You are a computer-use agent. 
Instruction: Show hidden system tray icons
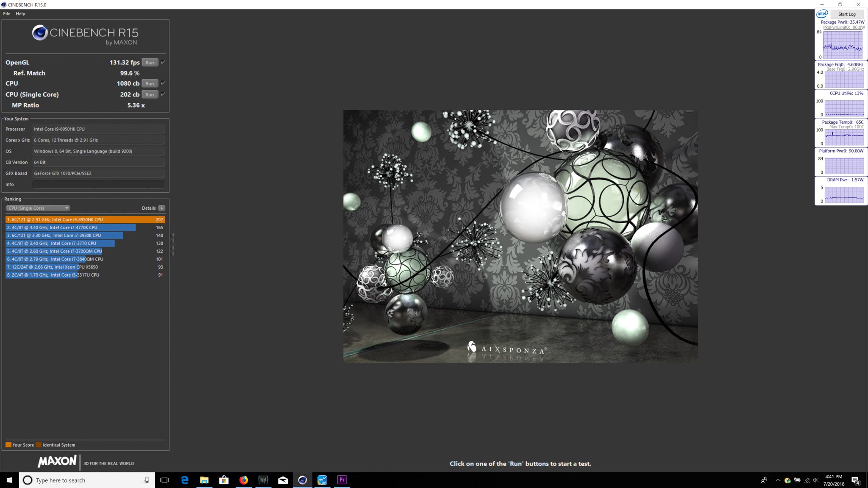pyautogui.click(x=778, y=480)
